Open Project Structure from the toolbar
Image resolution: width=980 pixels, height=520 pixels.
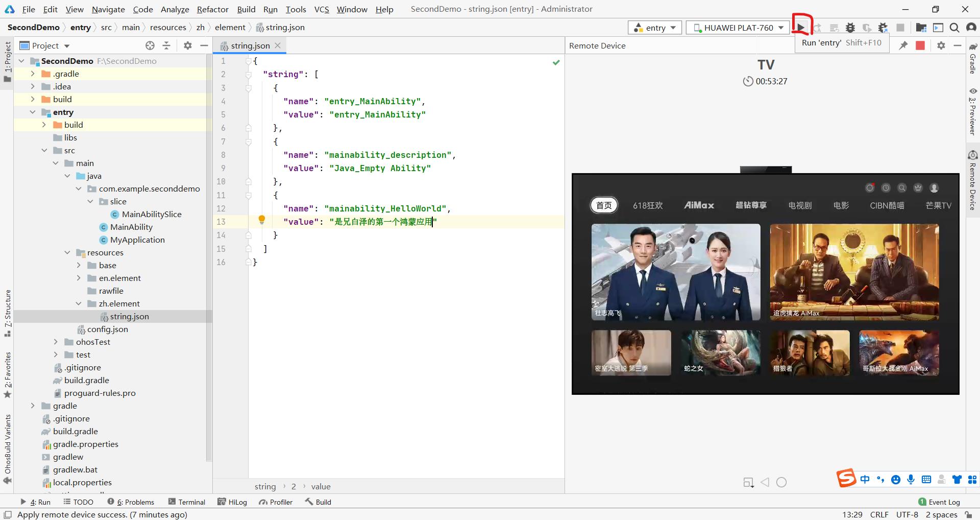(921, 28)
